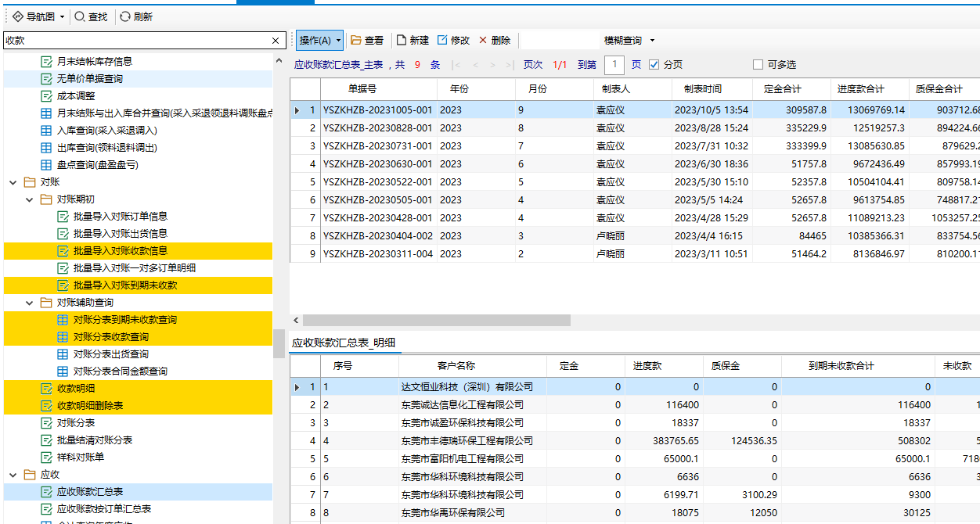Sort by the 客户名称 column header
The width and height of the screenshot is (980, 524).
(x=473, y=366)
